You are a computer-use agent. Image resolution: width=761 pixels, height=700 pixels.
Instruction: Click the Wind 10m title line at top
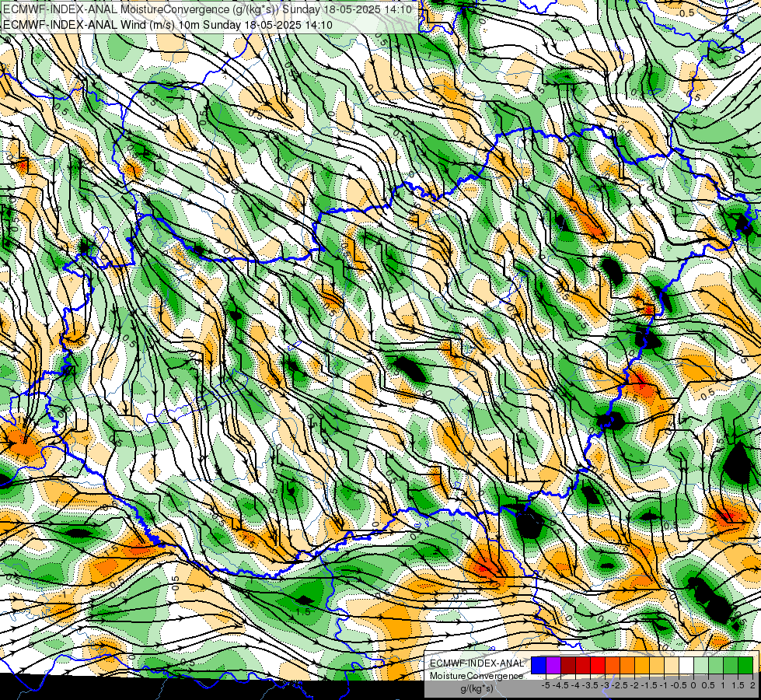tap(167, 24)
